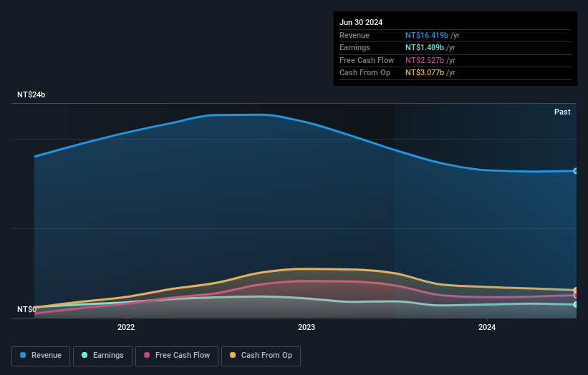The image size is (588, 375).
Task: Click the NT$3.077b cash from op value
Action: coord(425,73)
